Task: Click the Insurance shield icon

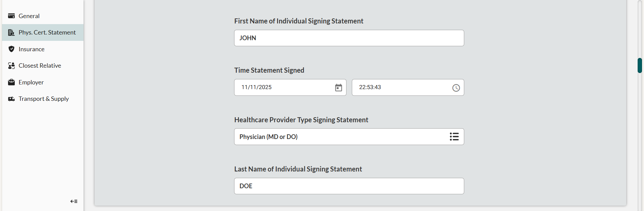Action: [11, 49]
